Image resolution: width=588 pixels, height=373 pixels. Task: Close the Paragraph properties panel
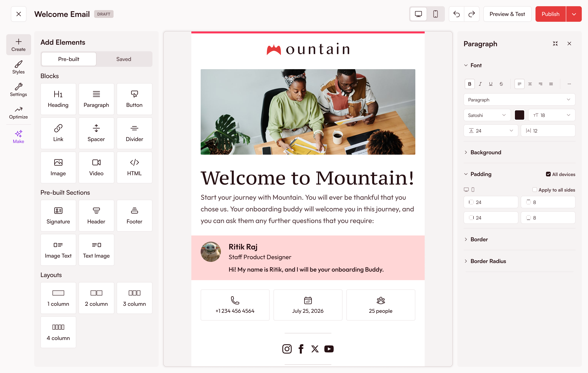coord(569,44)
